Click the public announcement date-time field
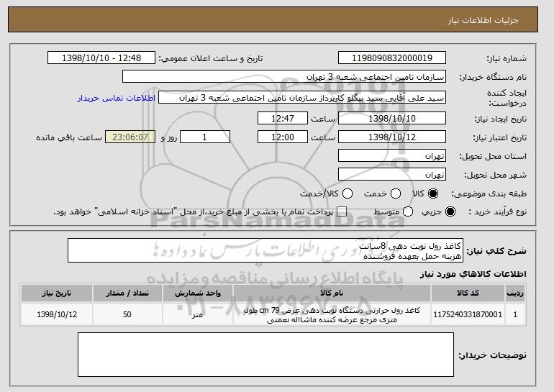Image resolution: width=554 pixels, height=392 pixels. click(101, 58)
